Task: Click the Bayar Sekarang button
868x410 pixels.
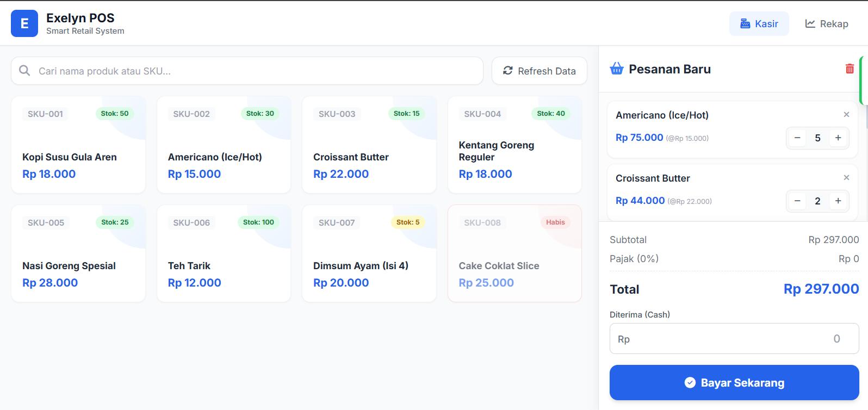Action: pos(734,383)
